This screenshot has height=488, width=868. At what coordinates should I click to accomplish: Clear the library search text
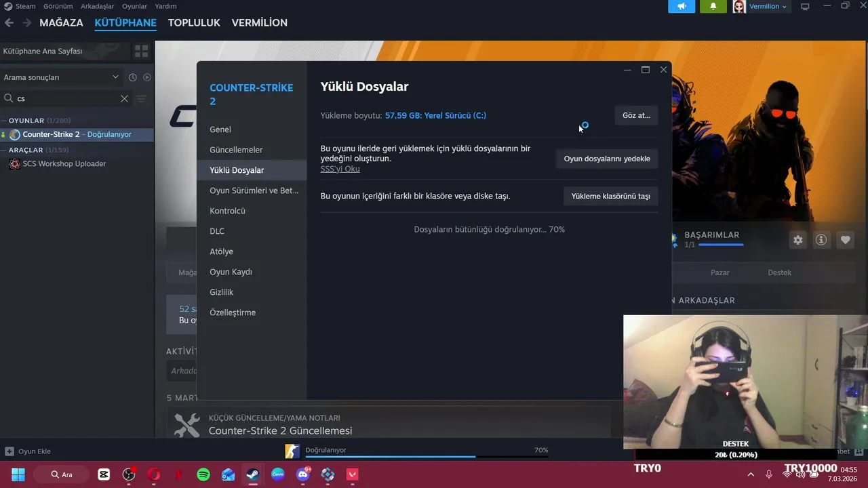(124, 98)
